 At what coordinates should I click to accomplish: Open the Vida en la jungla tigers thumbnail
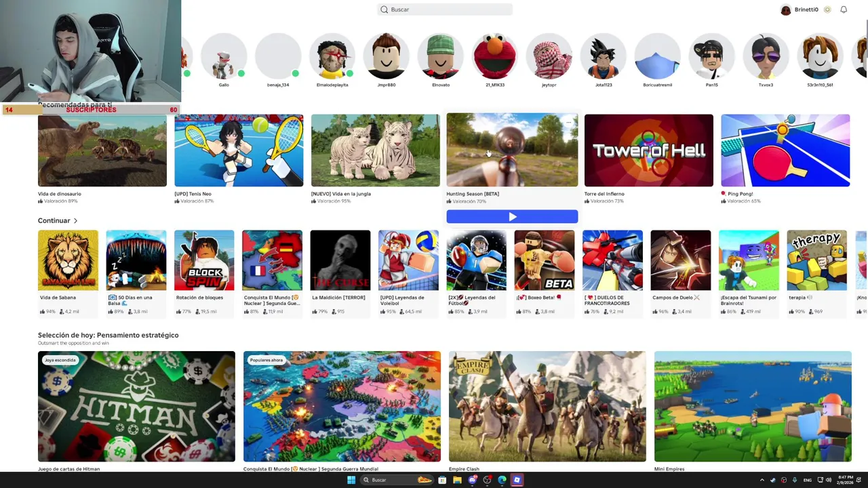pyautogui.click(x=376, y=150)
